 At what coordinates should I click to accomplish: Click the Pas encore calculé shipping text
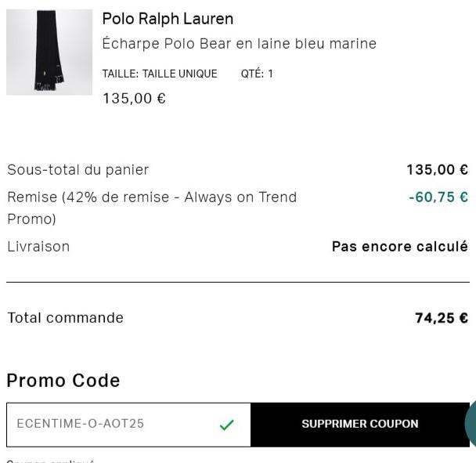coord(399,247)
